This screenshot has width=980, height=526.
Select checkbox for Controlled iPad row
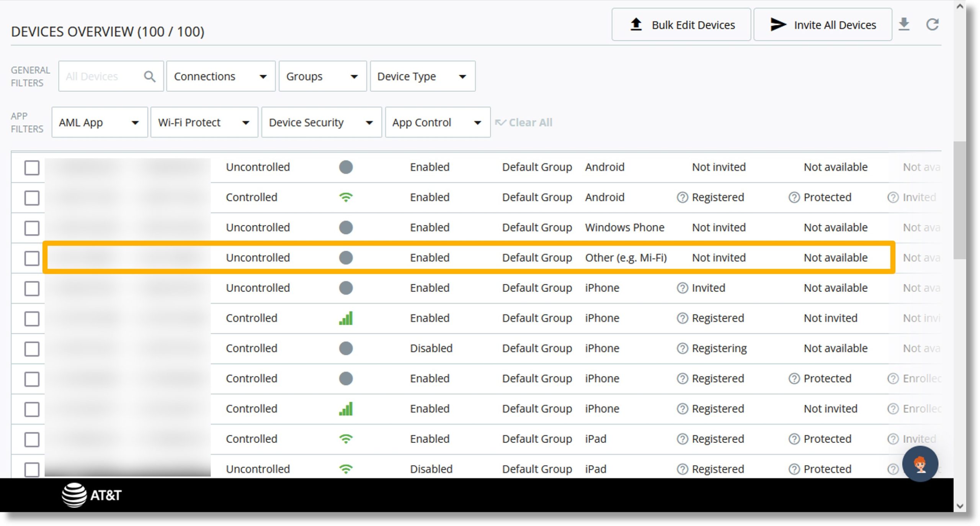pyautogui.click(x=32, y=439)
